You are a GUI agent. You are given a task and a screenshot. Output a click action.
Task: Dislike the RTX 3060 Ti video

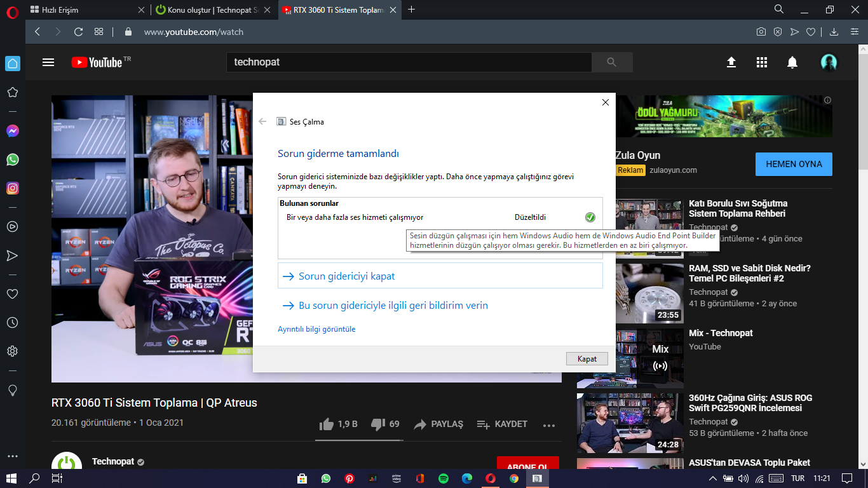click(385, 424)
